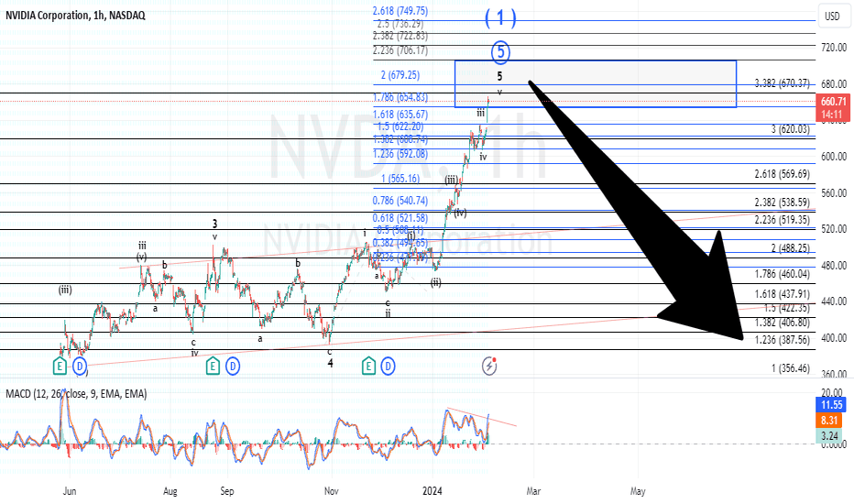
Task: Click the earnings E icon near Jun
Action: 60,367
